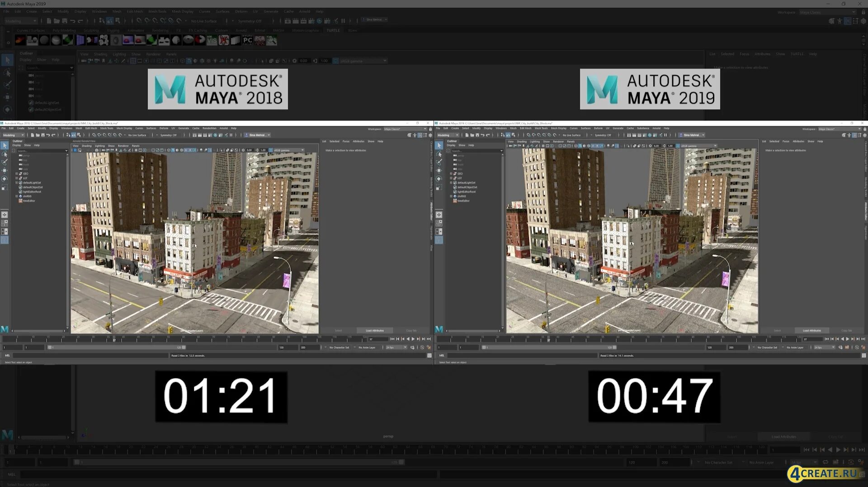Click Open Scene icon in Maya 2018 window

coord(38,135)
